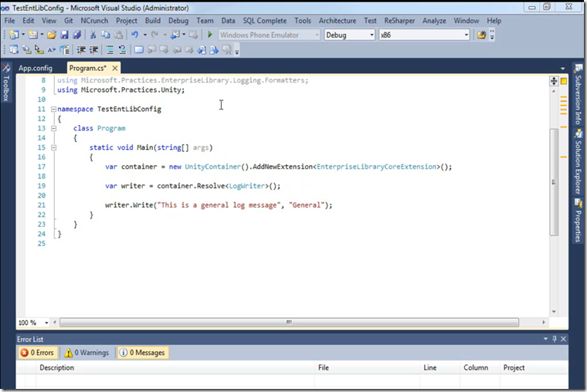This screenshot has height=392, width=587.
Task: Click the Paste toolbar icon
Action: click(118, 35)
